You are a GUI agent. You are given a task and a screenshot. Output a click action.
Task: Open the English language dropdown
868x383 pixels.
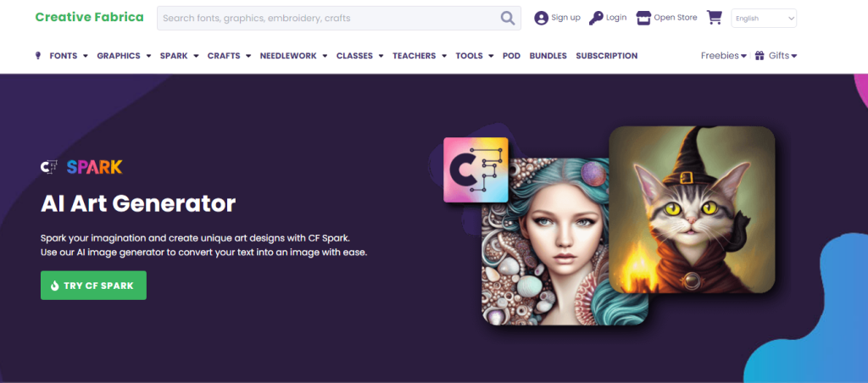click(x=764, y=19)
